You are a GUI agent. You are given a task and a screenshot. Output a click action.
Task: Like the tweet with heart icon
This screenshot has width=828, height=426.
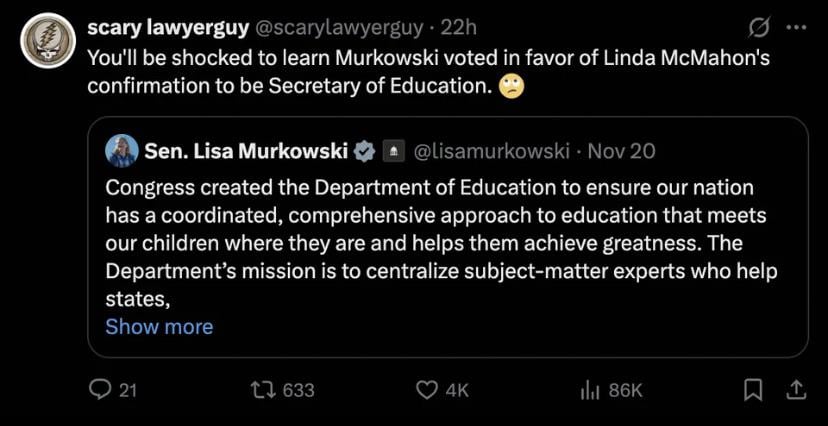[427, 390]
